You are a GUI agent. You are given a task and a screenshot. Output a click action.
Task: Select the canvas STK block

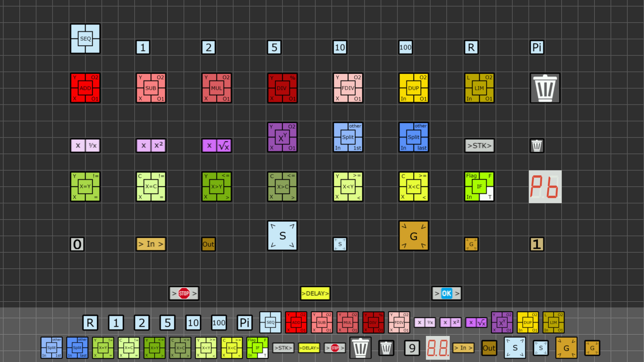point(479,145)
